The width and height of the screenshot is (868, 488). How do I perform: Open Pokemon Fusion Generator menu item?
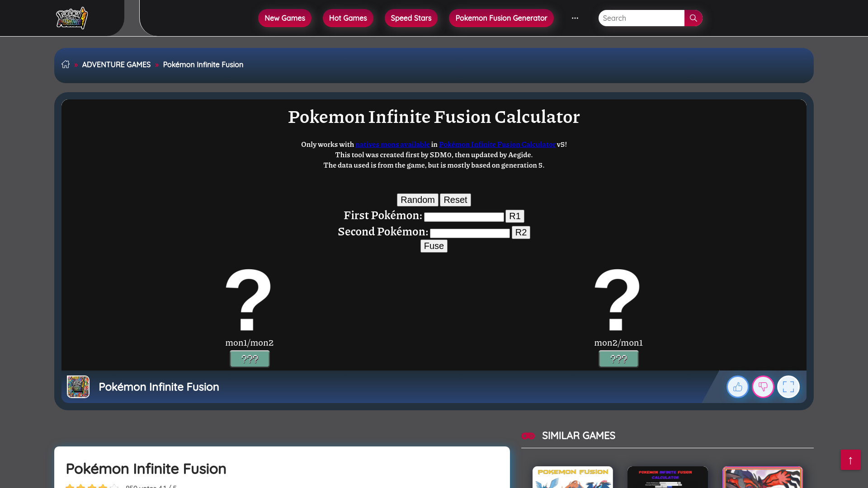pyautogui.click(x=501, y=18)
